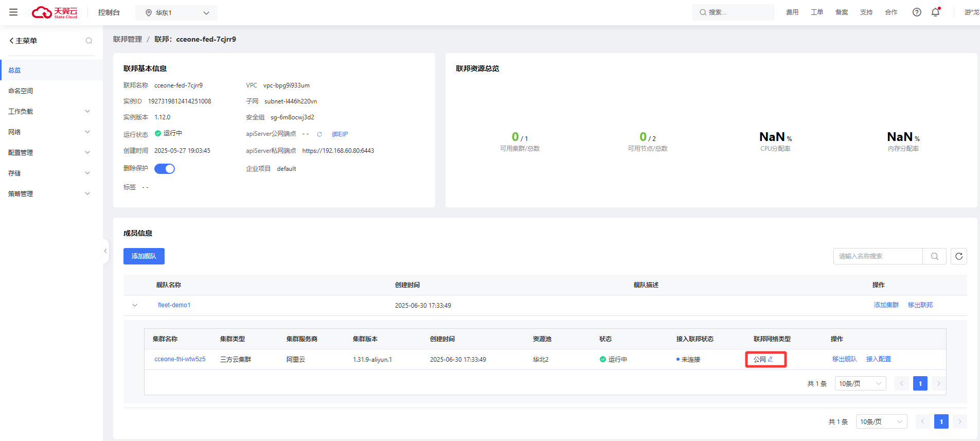The height and width of the screenshot is (441, 980).
Task: Collapse the fleet-demo1 row
Action: coord(135,305)
